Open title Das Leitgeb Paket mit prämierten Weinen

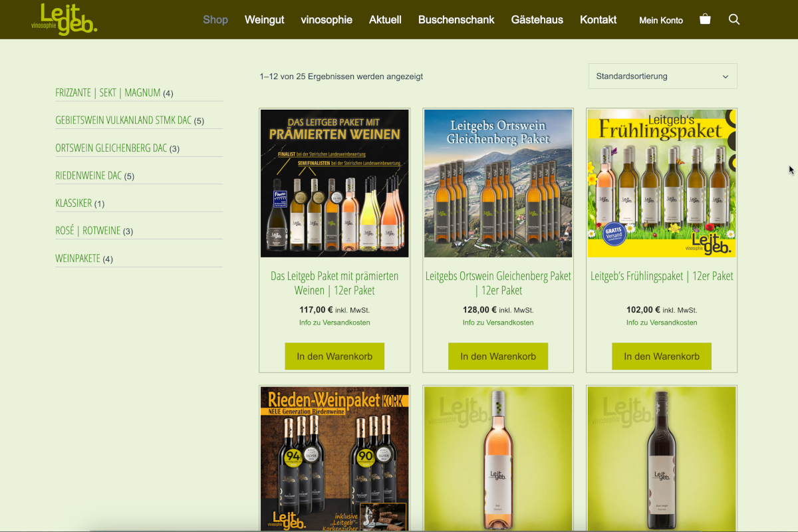pos(334,283)
